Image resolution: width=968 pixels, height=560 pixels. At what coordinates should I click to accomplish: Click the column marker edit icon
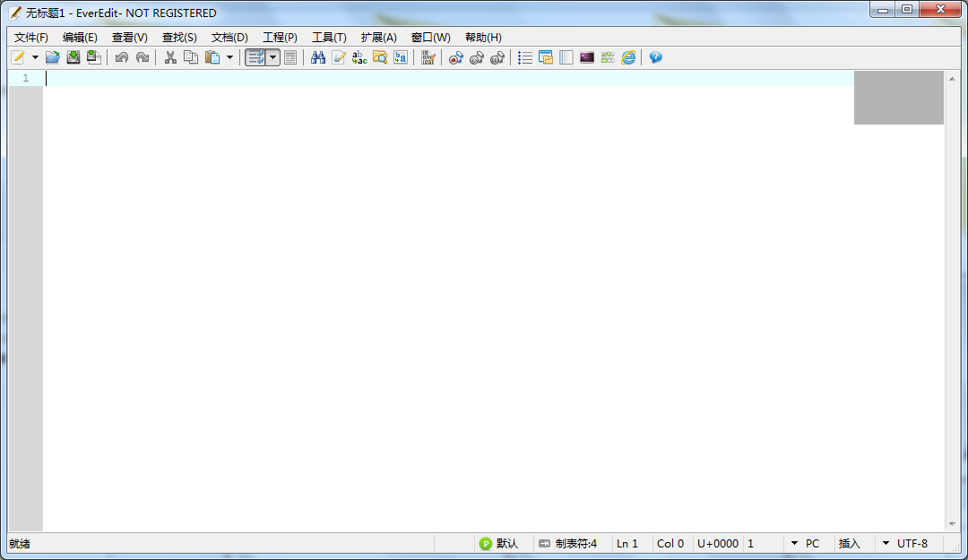coord(428,57)
